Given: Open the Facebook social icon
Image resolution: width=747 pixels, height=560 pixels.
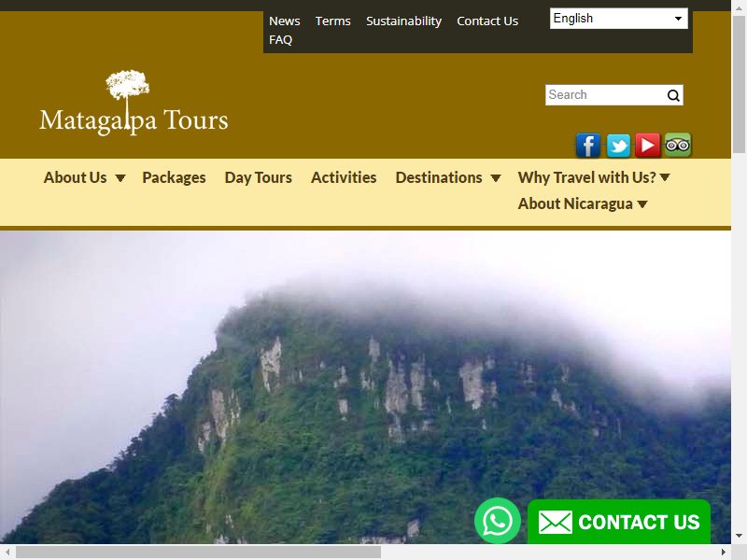Looking at the screenshot, I should (x=588, y=146).
